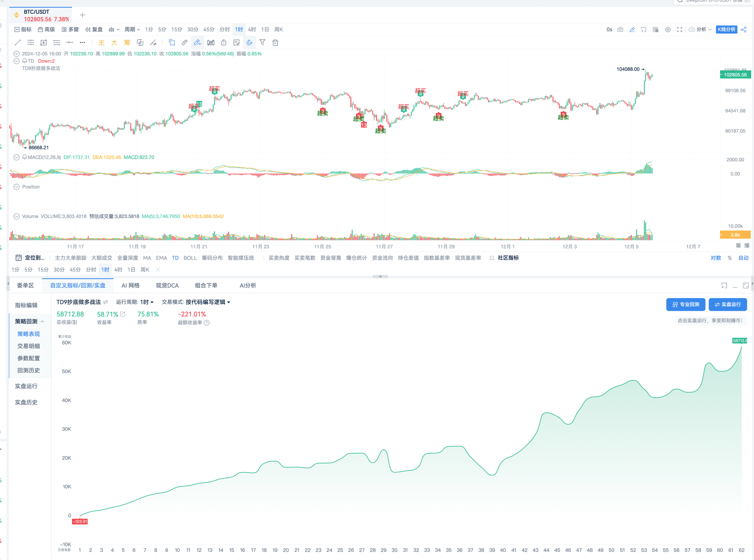
Task: Click the filter funnel icon
Action: click(262, 43)
